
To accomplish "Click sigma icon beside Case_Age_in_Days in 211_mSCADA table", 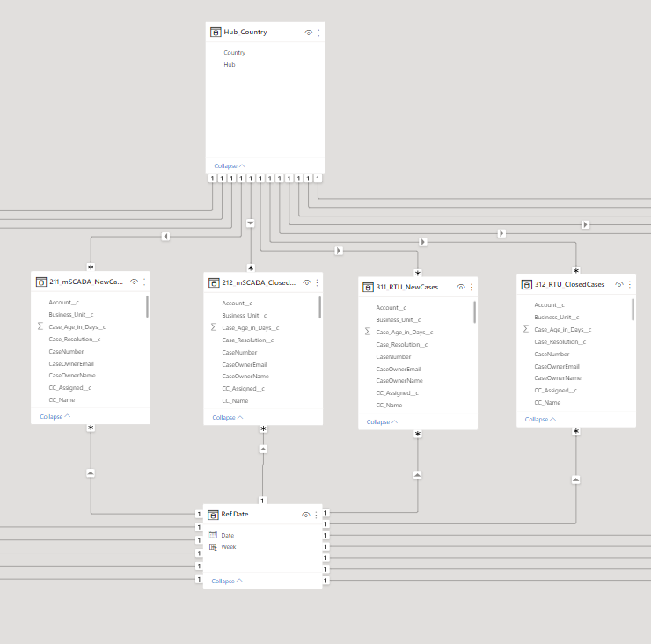I will [40, 326].
